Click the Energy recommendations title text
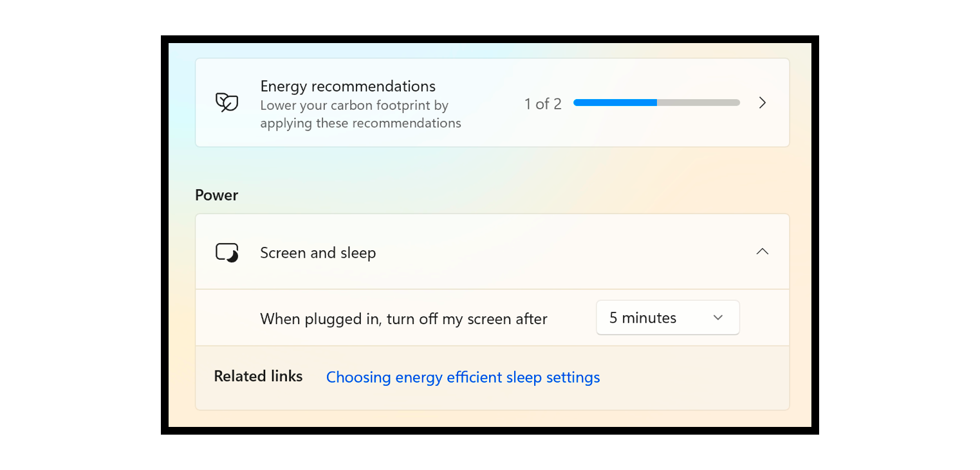This screenshot has height=470, width=980. pyautogui.click(x=347, y=86)
